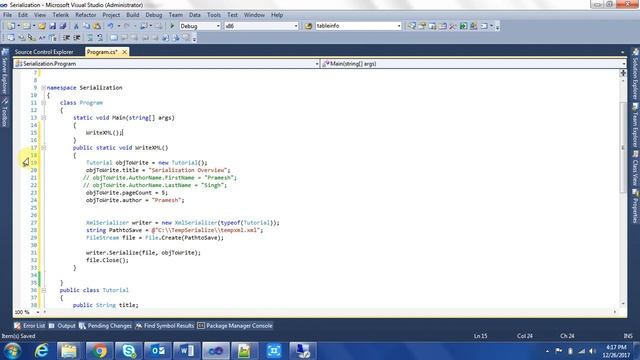Open the Telerik menu
Screen dimensions: 640x360
click(x=60, y=15)
